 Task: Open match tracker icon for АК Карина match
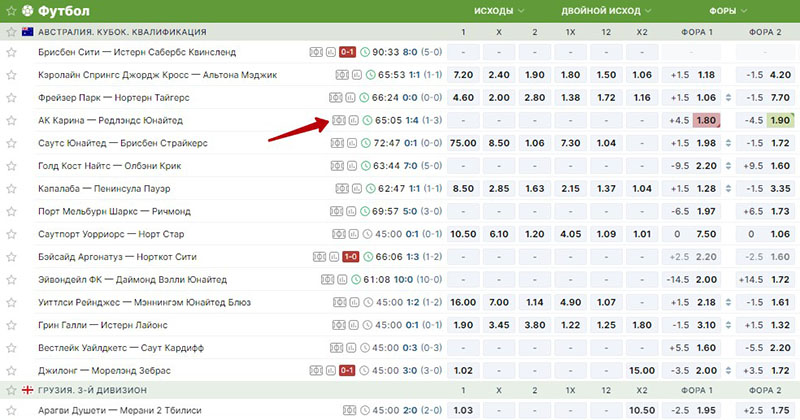pyautogui.click(x=339, y=121)
